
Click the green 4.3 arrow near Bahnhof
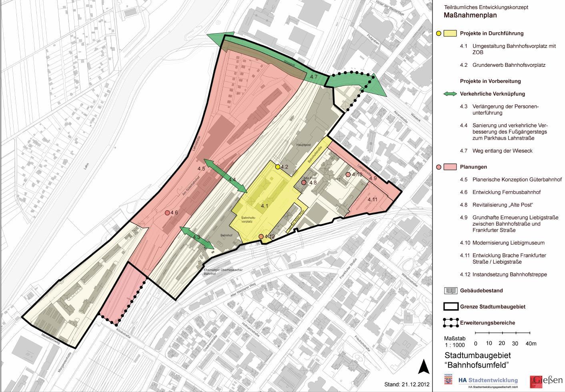196,237
